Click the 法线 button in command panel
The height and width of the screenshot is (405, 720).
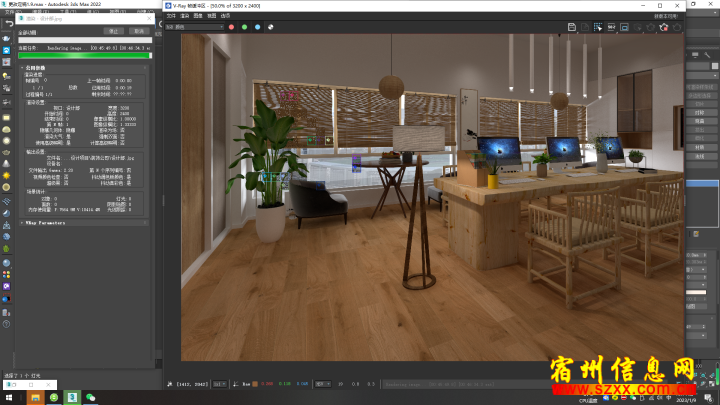(x=700, y=156)
